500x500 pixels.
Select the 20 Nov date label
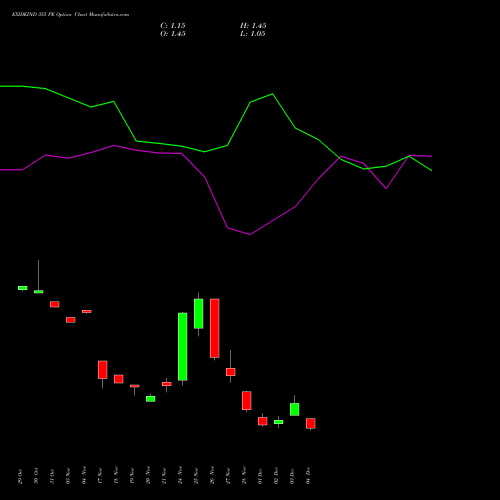148,476
